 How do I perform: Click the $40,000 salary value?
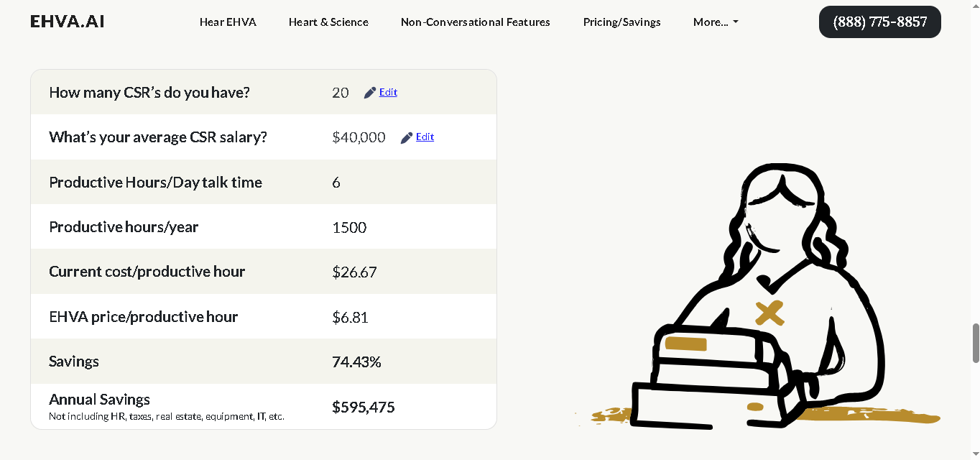pyautogui.click(x=359, y=137)
